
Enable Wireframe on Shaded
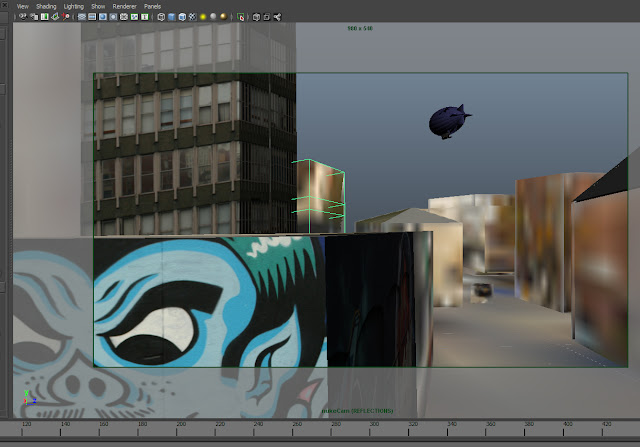182,17
